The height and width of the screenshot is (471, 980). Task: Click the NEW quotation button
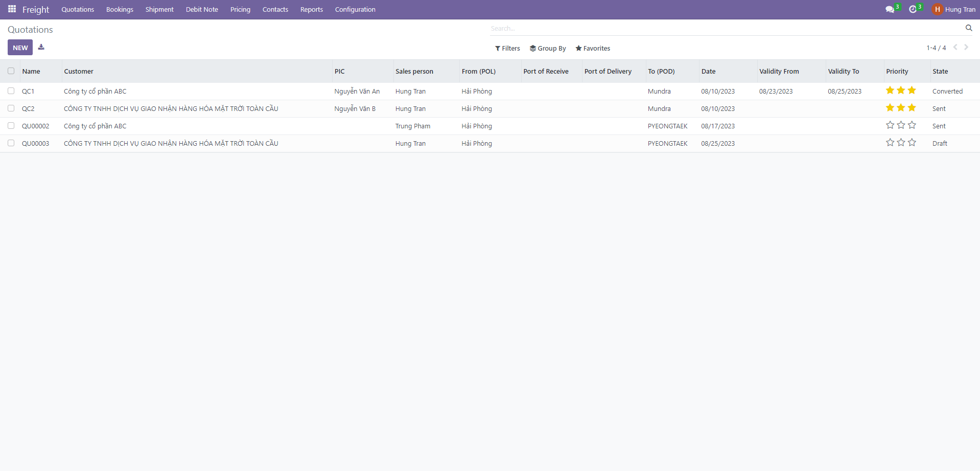(20, 48)
